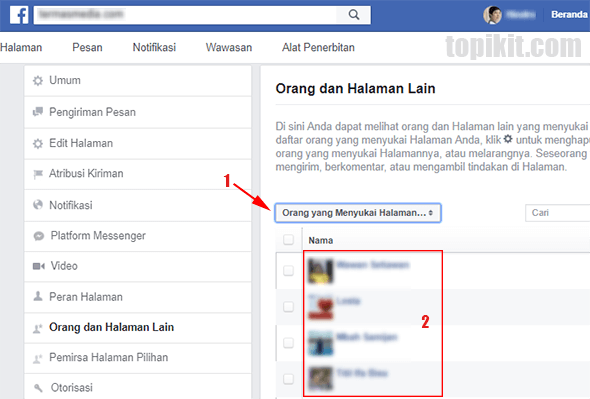The width and height of the screenshot is (590, 399).
Task: Open the Halaman tab
Action: 21,47
